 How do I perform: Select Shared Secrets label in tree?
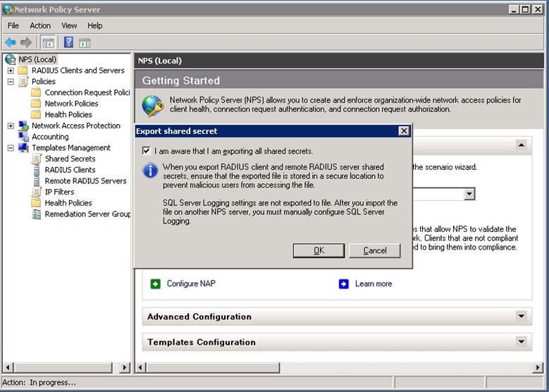tap(70, 159)
